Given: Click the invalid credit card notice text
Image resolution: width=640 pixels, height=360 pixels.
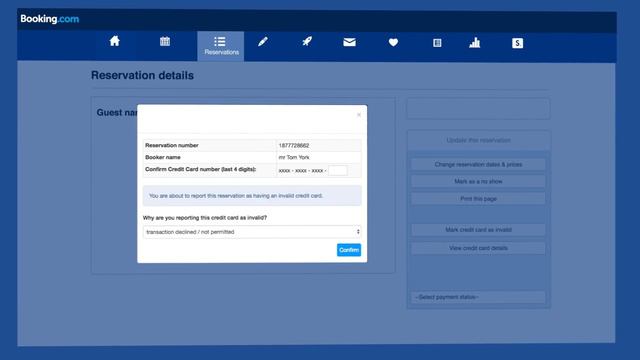Looking at the screenshot, I should (236, 196).
